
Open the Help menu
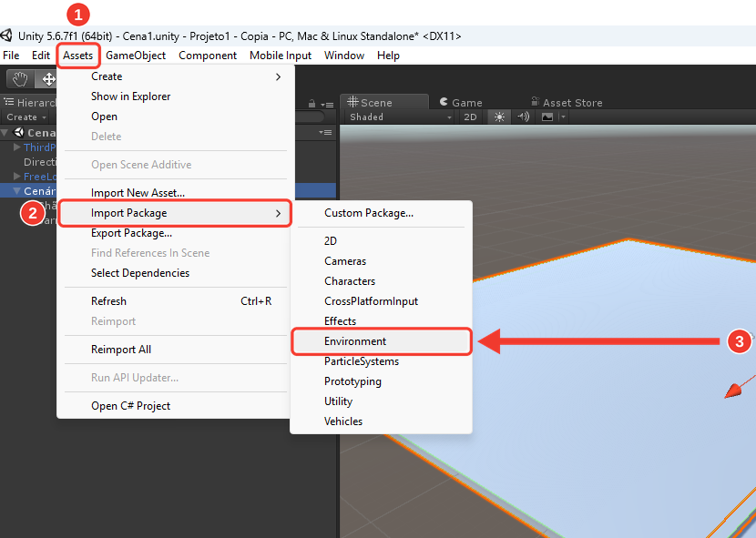pos(388,56)
